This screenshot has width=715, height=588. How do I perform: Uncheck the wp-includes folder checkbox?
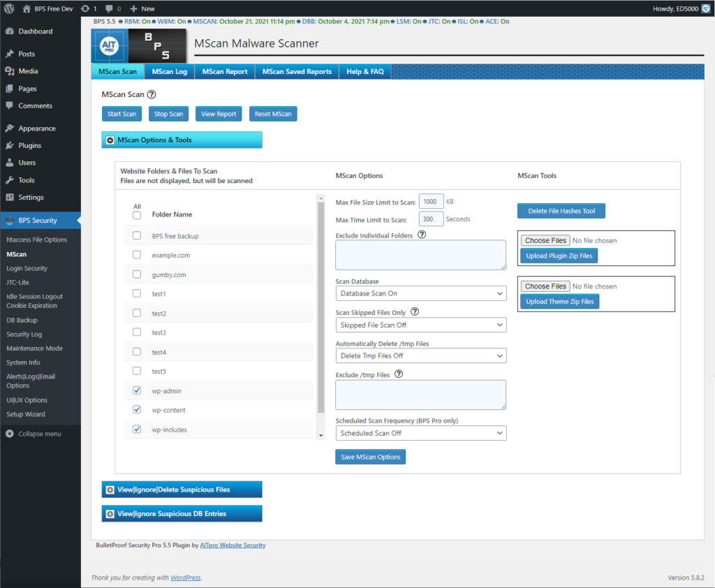coord(137,429)
